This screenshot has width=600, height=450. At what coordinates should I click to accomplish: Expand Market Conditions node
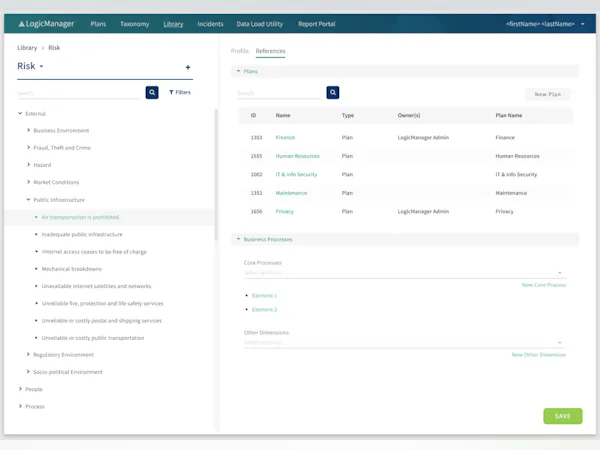(x=28, y=182)
